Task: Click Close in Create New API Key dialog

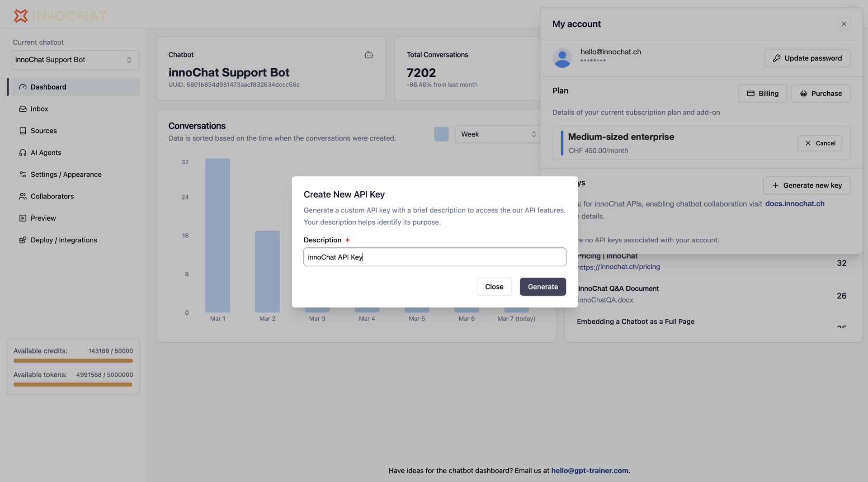Action: point(494,287)
